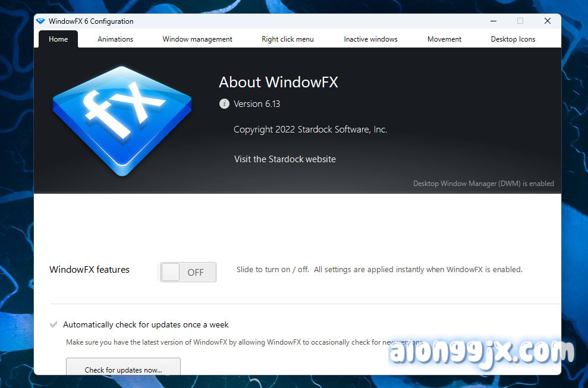Click the large blue FX logo
Screen dimensions: 588x388
(121, 121)
